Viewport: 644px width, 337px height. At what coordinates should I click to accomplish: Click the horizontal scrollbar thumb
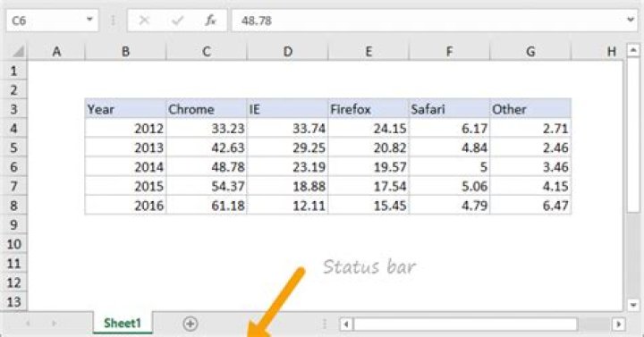(466, 324)
